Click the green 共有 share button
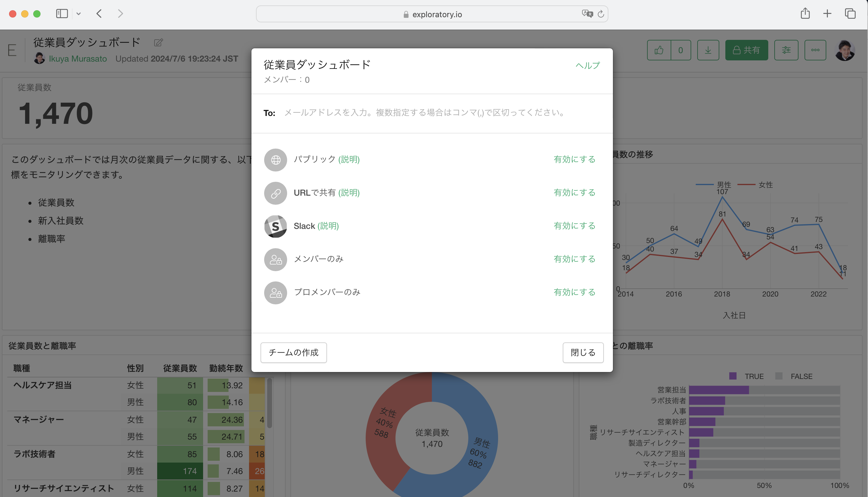 [747, 50]
